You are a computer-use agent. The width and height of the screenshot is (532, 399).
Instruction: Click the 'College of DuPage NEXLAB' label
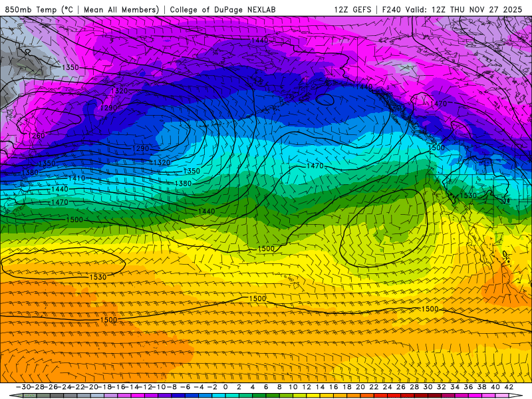click(223, 9)
